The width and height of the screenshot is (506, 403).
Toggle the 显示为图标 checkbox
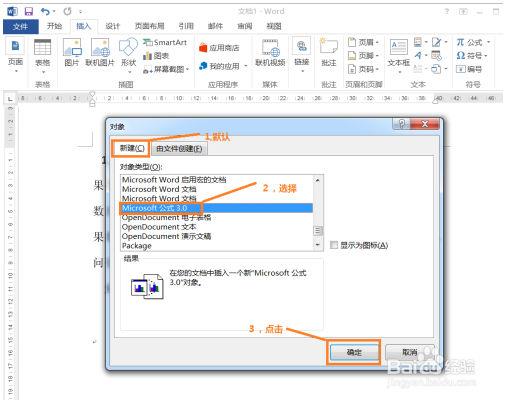[334, 245]
